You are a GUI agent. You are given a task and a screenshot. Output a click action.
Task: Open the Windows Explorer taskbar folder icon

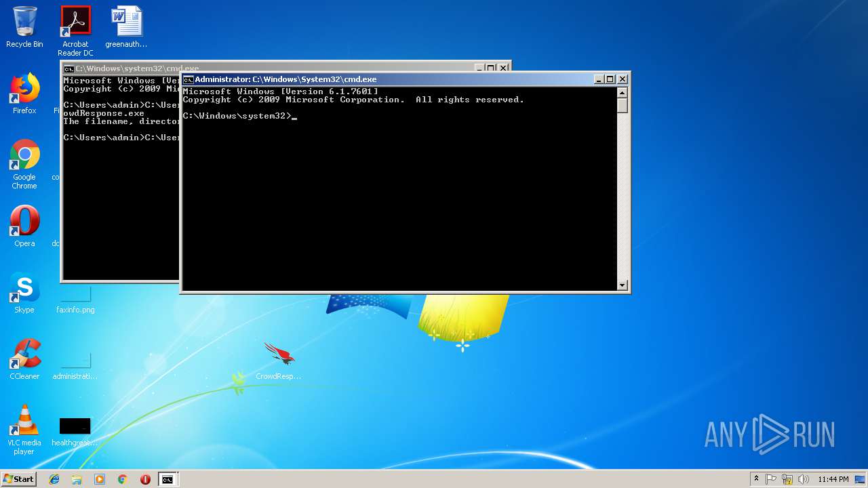[77, 479]
